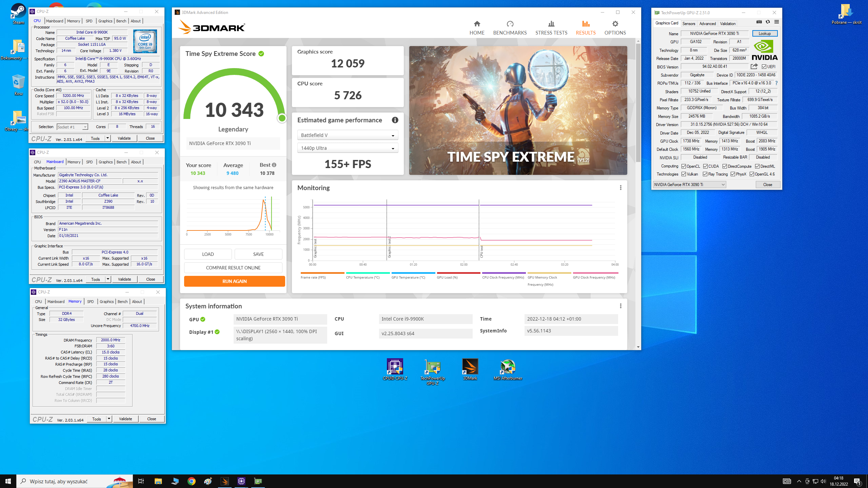Toggle the DirectCompute checkbox in GPU-Z
This screenshot has width=868, height=488.
point(725,166)
